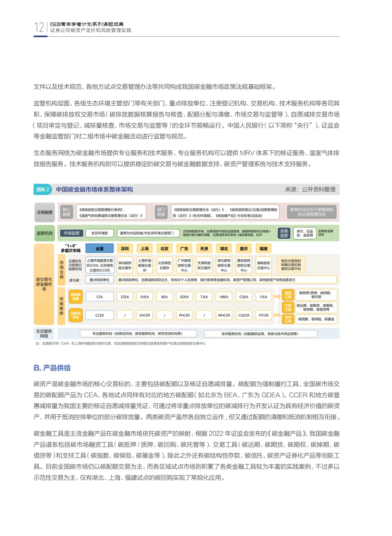This screenshot has height=536, width=392.
Task: Click the 金融监管 box
Action: (284, 233)
